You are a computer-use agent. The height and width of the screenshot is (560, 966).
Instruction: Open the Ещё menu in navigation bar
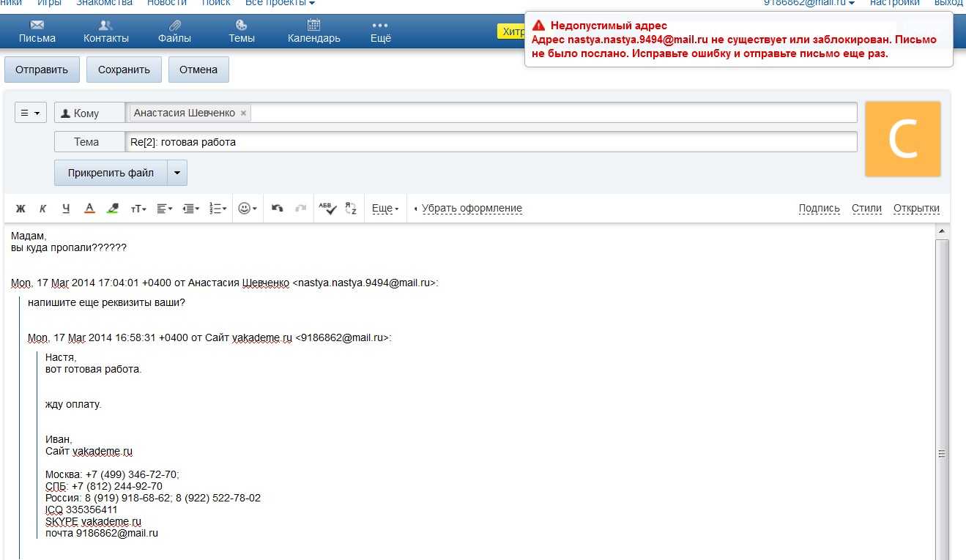[381, 31]
